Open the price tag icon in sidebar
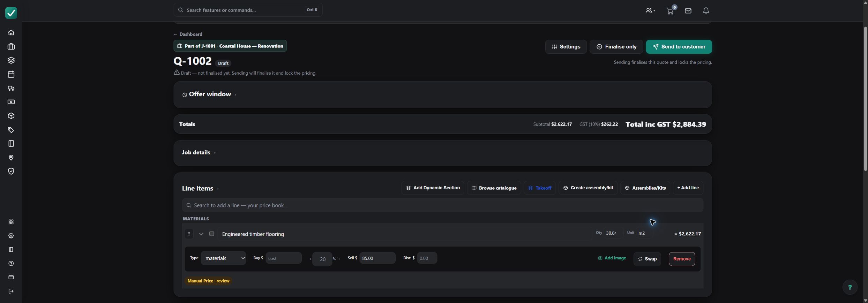The height and width of the screenshot is (303, 868). tap(11, 130)
